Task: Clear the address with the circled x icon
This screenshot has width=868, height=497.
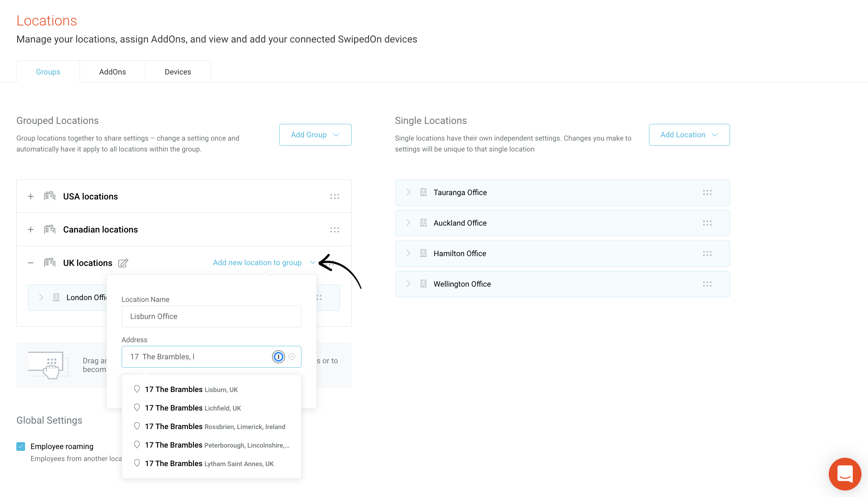Action: [x=292, y=357]
